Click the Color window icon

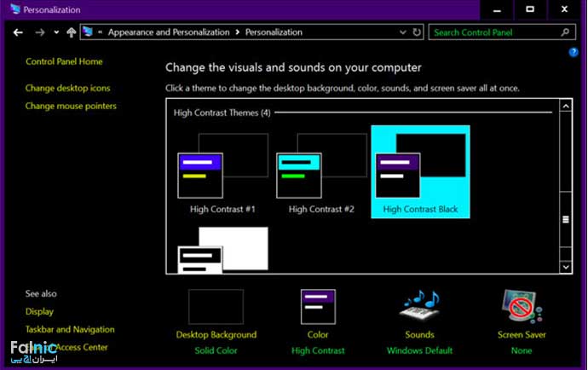click(x=317, y=306)
